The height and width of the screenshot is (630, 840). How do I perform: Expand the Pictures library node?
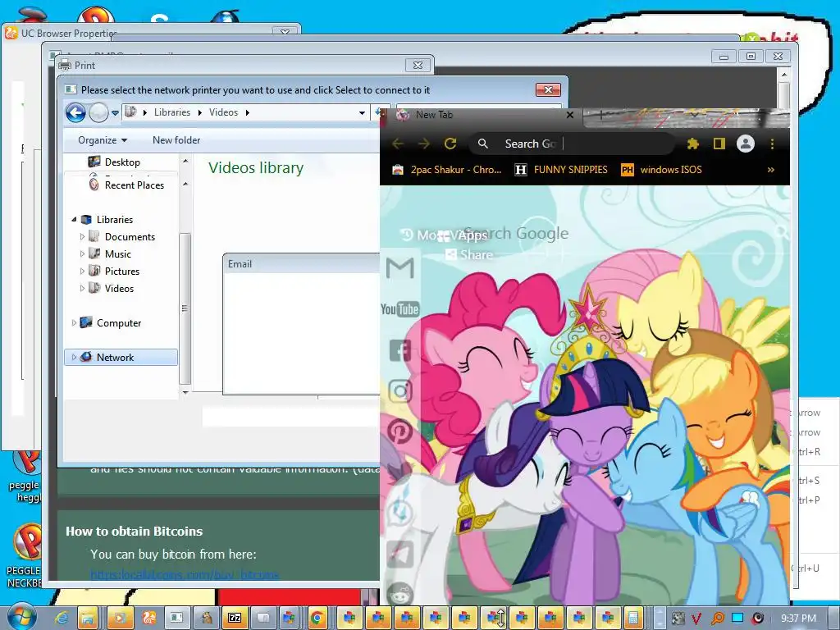tap(82, 271)
